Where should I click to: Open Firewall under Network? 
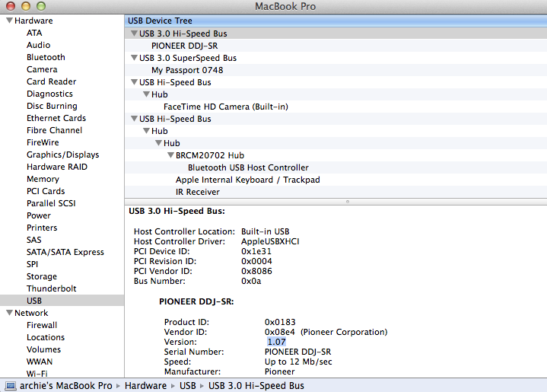(42, 325)
